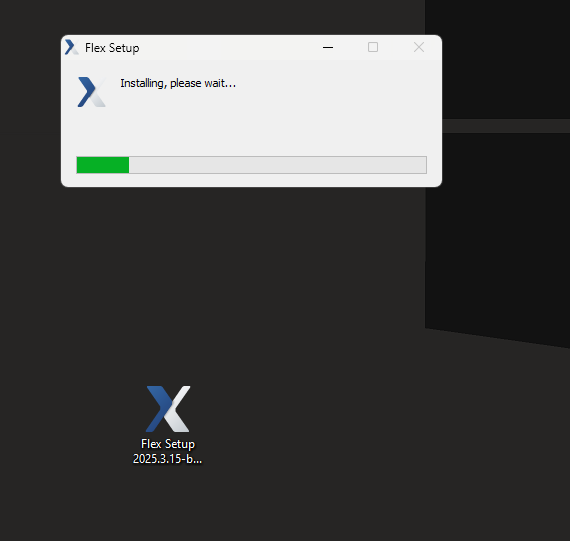The height and width of the screenshot is (541, 570).
Task: Click the green filled part of progress bar
Action: point(103,165)
